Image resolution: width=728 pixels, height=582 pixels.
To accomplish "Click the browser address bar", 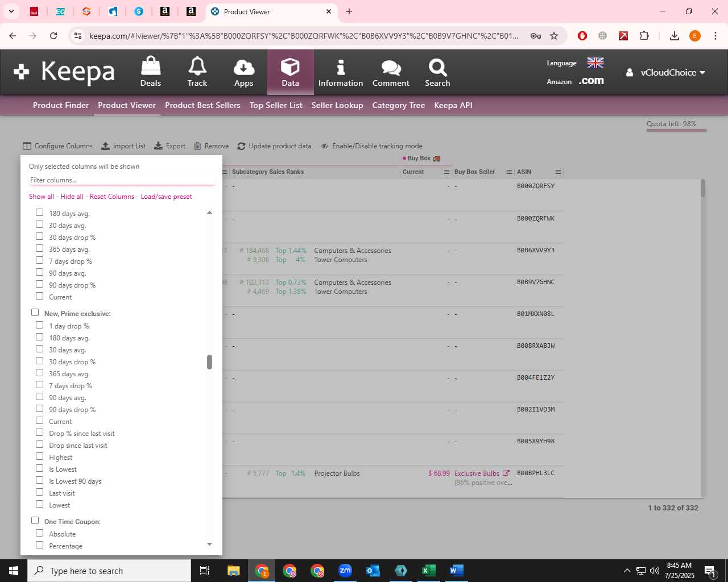I will coord(304,36).
